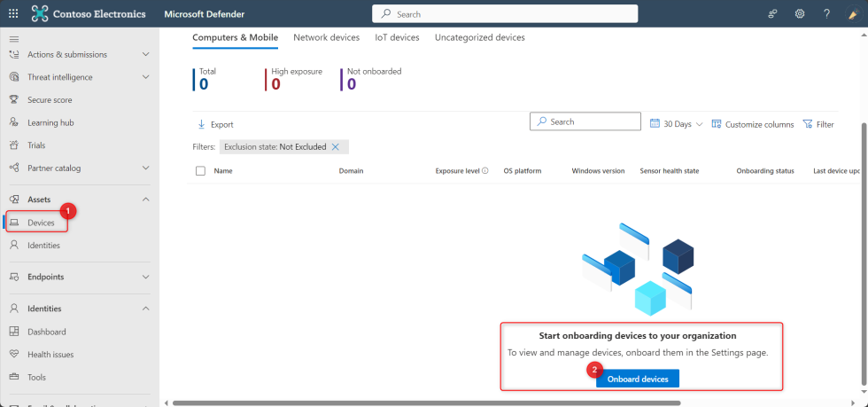Click the Customize columns button label
This screenshot has height=407, width=868.
pos(760,125)
